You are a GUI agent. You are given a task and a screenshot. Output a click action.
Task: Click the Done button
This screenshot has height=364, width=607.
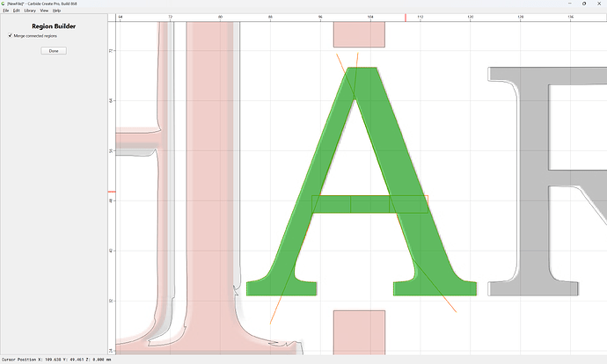[x=54, y=51]
